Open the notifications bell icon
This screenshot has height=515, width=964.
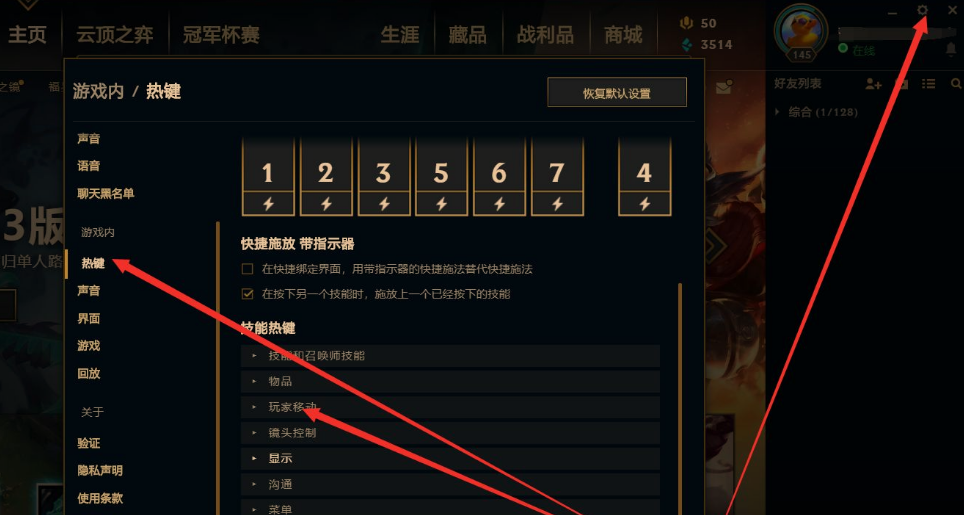pyautogui.click(x=951, y=50)
